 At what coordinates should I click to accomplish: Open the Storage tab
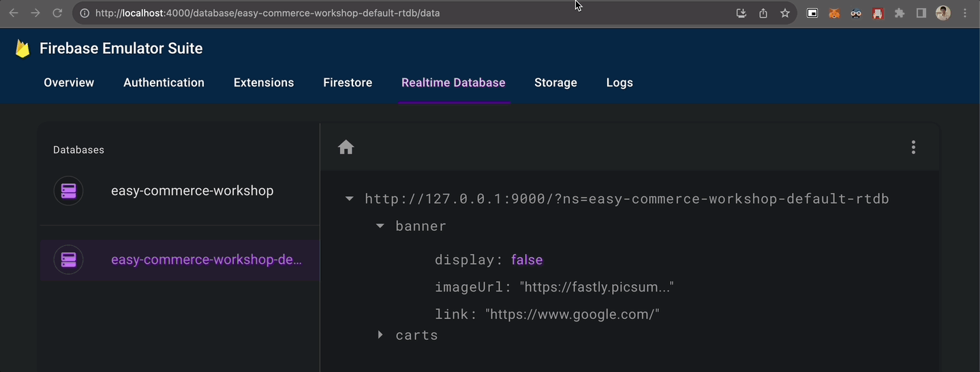click(x=555, y=82)
